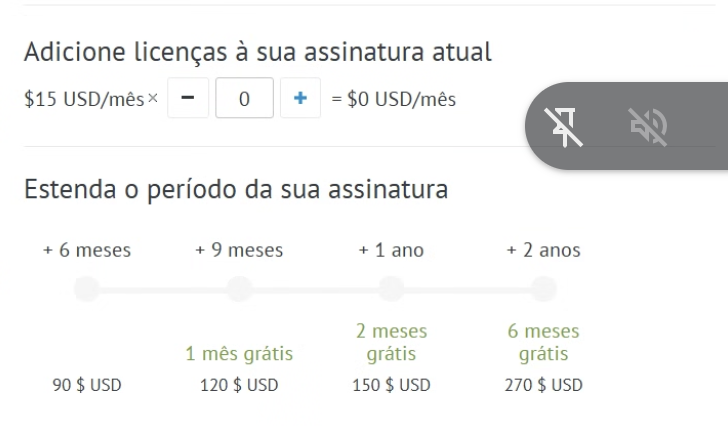Select the +9 meses slider point
Viewport: 728px width, 438px height.
(x=239, y=289)
